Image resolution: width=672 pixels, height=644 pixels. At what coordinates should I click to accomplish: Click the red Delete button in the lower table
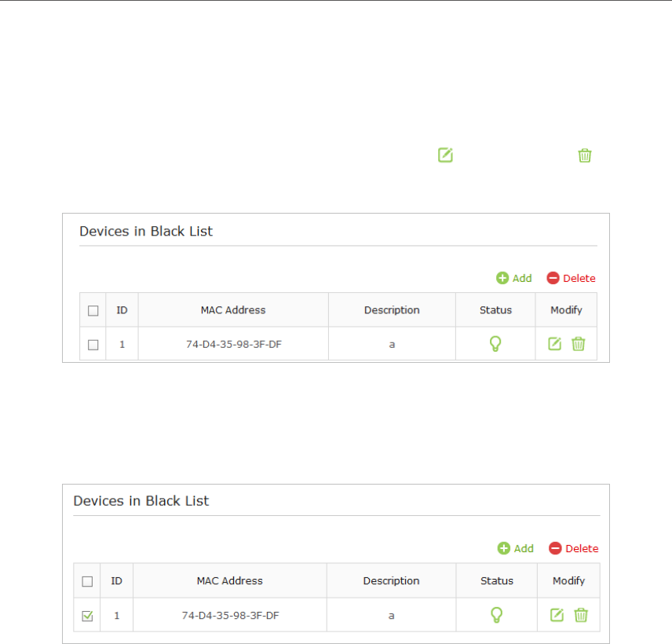[573, 548]
